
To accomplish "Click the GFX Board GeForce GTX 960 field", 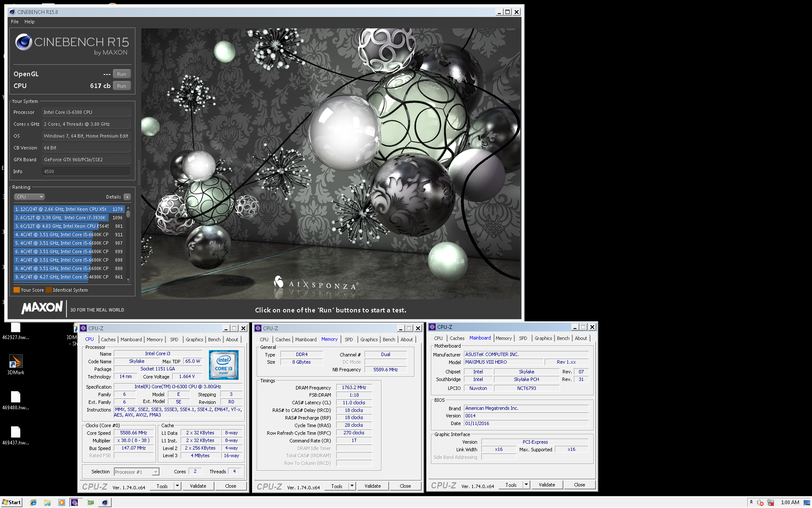I will coord(86,160).
